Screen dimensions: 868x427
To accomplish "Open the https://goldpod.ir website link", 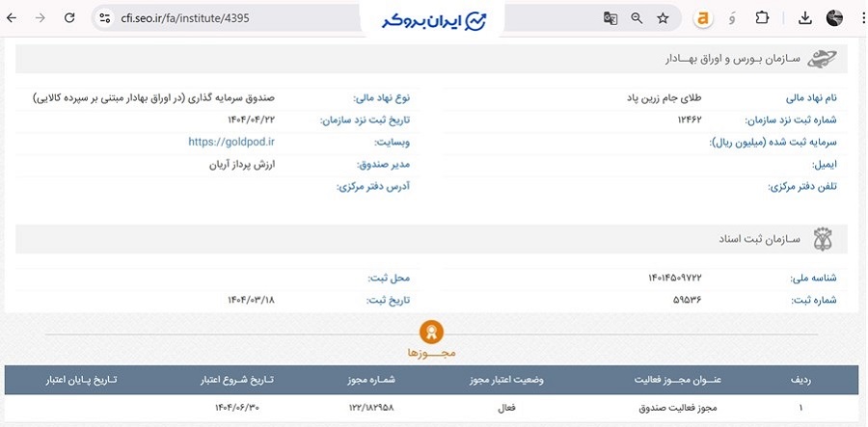I will click(231, 142).
